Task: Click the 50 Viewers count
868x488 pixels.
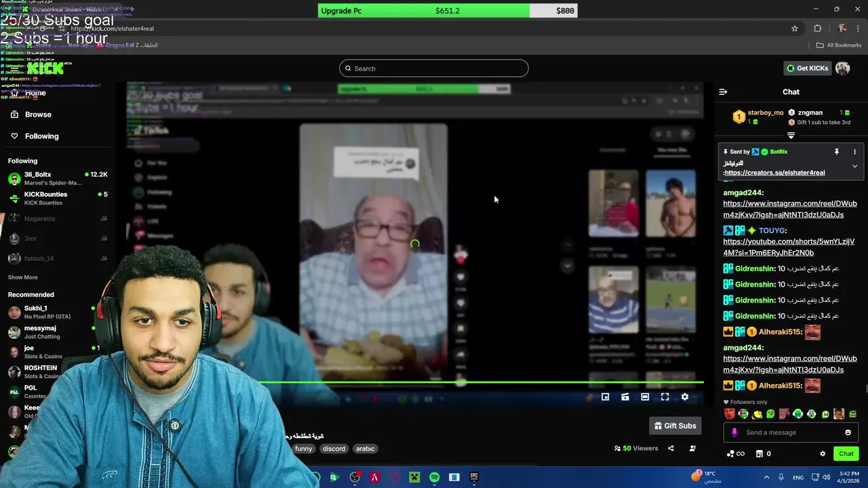Action: pyautogui.click(x=635, y=449)
